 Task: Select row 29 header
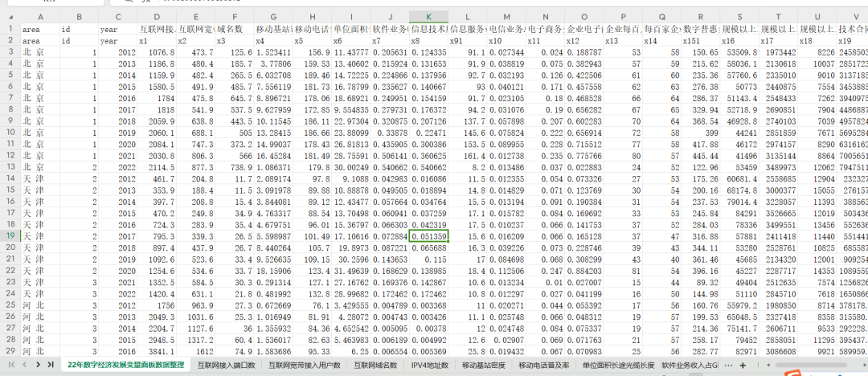[x=10, y=350]
